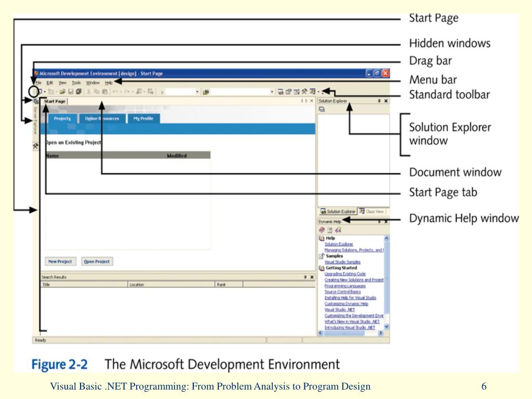Click the Find in Files binoculars icon
532x399 pixels.
click(x=206, y=92)
